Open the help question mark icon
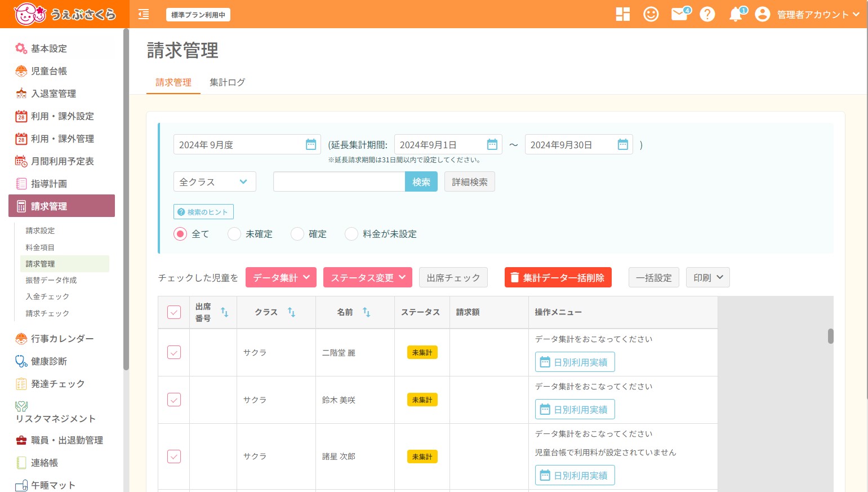 click(x=707, y=14)
